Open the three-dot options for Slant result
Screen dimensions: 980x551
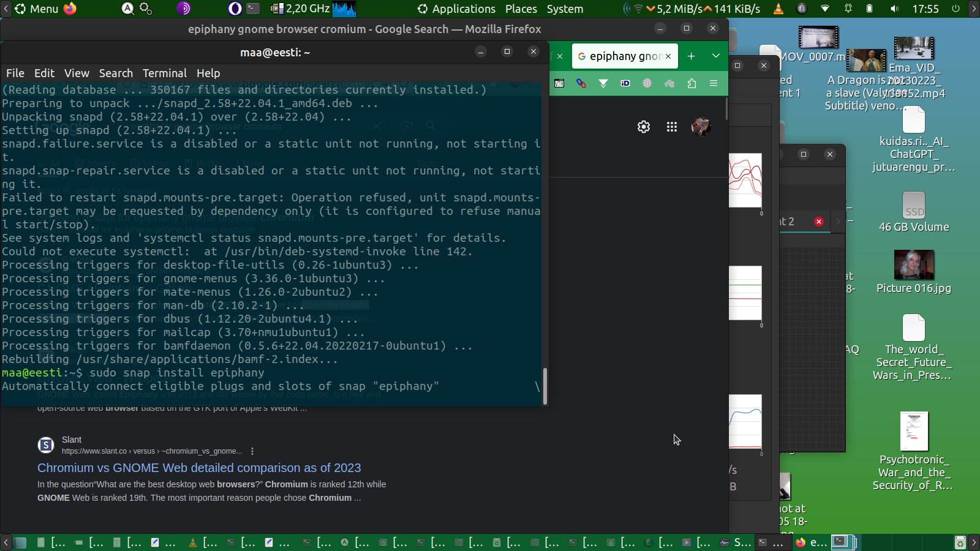click(x=252, y=451)
